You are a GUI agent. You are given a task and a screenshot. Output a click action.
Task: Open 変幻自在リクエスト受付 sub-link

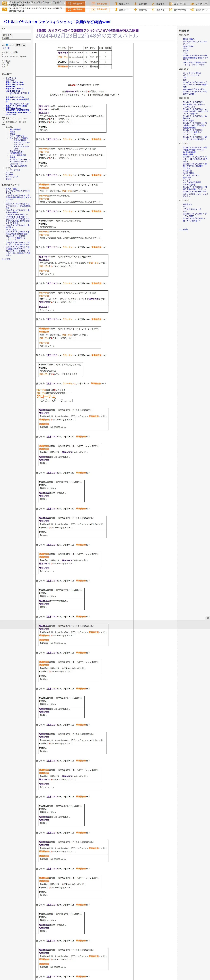pyautogui.click(x=19, y=104)
